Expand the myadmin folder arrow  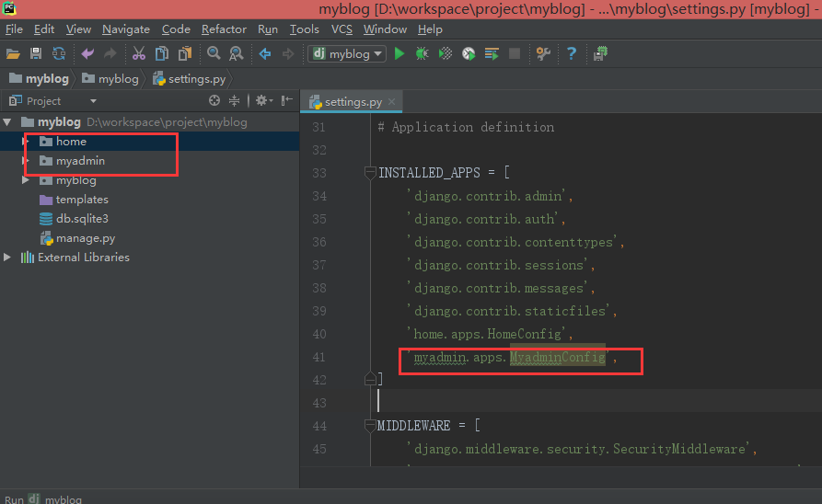coord(25,160)
